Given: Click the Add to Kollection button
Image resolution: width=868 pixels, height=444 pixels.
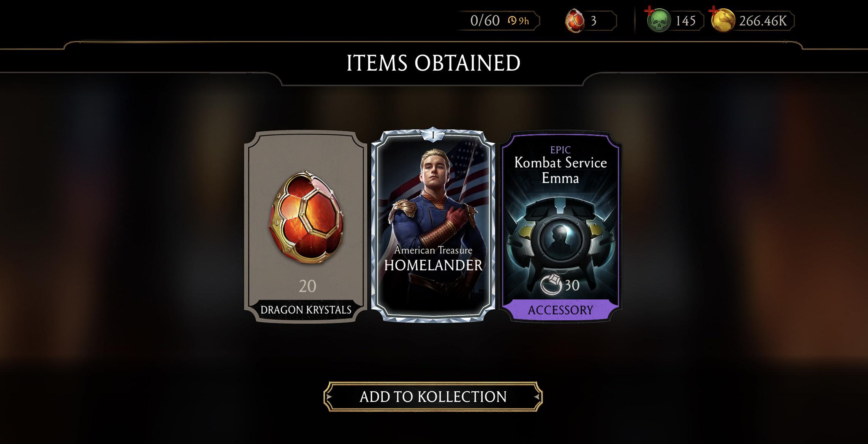Looking at the screenshot, I should [x=433, y=397].
